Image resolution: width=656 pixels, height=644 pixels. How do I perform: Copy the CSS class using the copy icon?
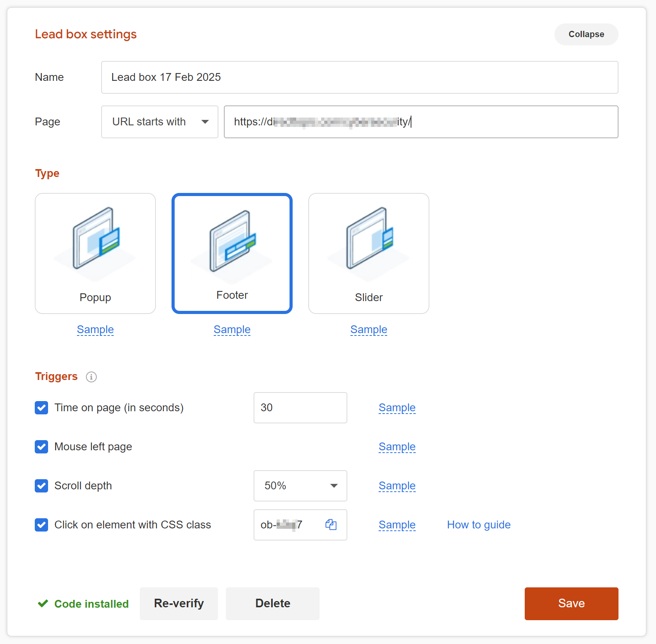click(x=331, y=525)
